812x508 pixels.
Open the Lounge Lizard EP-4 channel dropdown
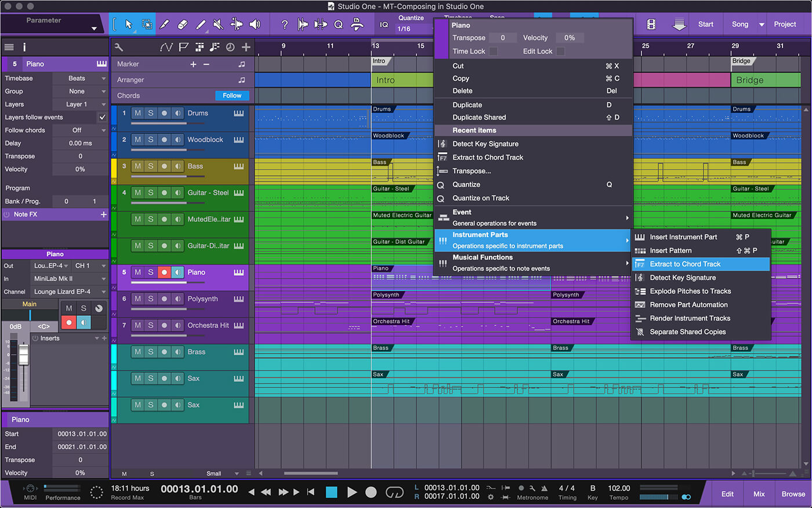click(69, 292)
